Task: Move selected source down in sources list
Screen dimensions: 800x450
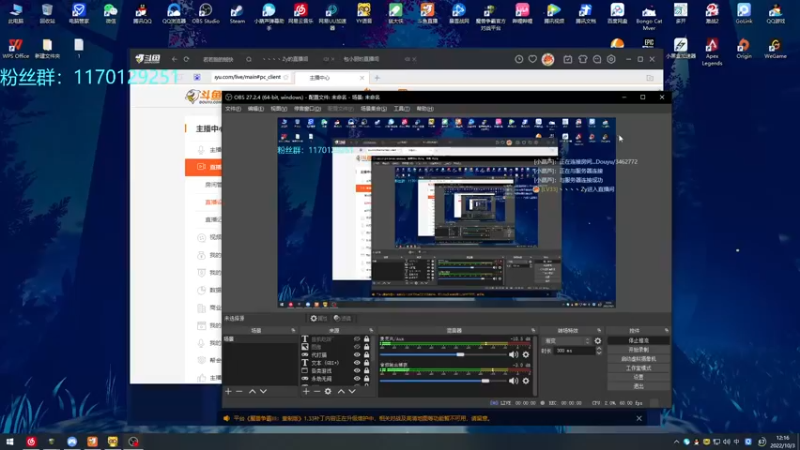Action: pyautogui.click(x=352, y=391)
